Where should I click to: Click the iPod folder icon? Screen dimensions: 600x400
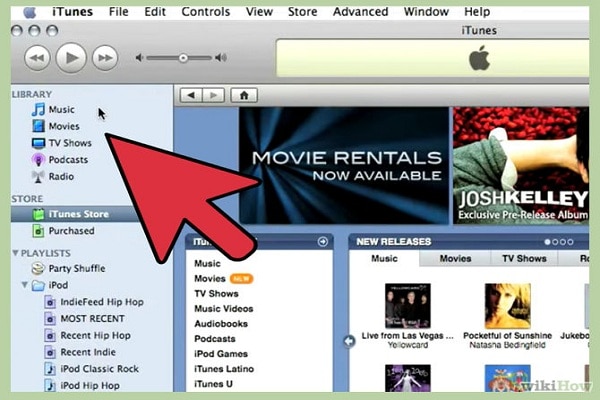pos(38,286)
